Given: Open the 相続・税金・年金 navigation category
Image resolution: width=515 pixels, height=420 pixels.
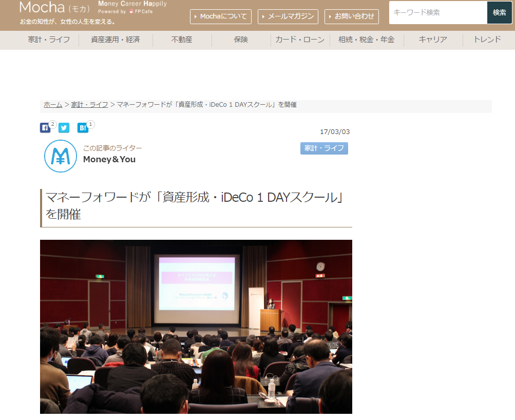Looking at the screenshot, I should pos(367,40).
